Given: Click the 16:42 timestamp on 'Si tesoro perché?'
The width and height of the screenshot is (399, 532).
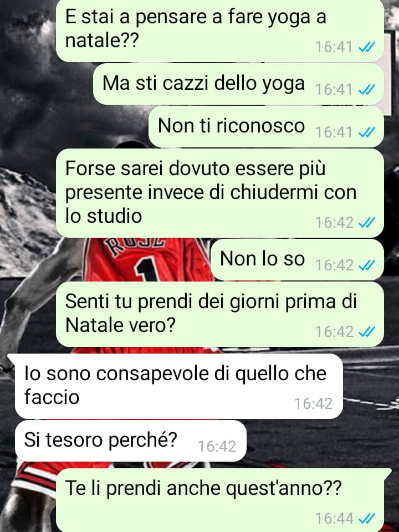Looking at the screenshot, I should pos(217,446).
